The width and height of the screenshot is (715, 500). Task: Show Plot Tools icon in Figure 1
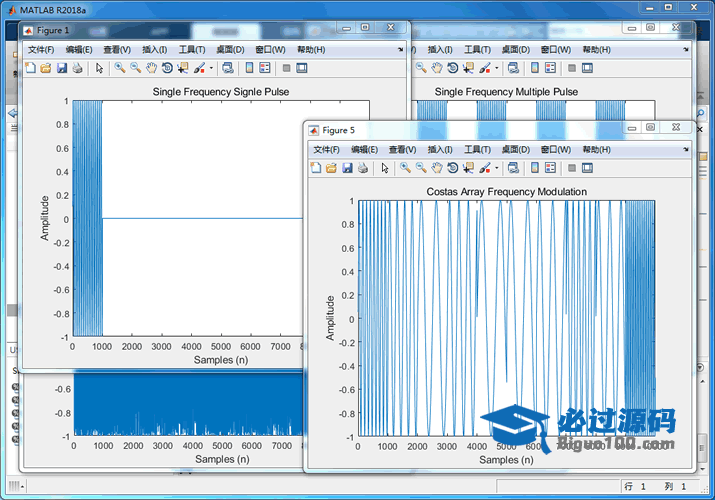point(302,68)
